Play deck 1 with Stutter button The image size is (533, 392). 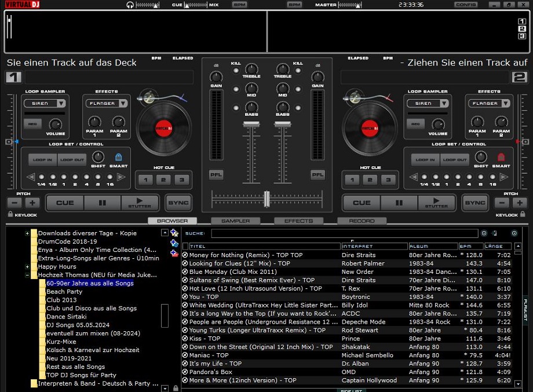point(140,203)
